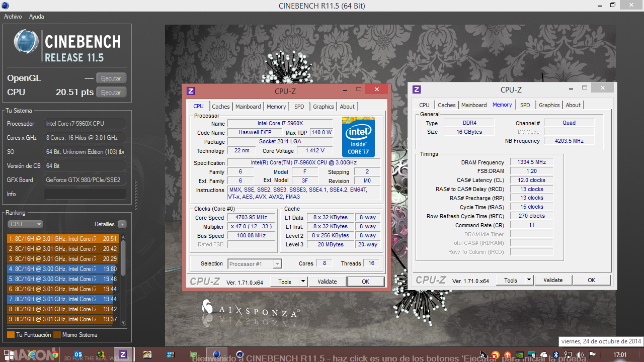
Task: Click the Cinebench Release 11.5 logo
Action: 67,46
